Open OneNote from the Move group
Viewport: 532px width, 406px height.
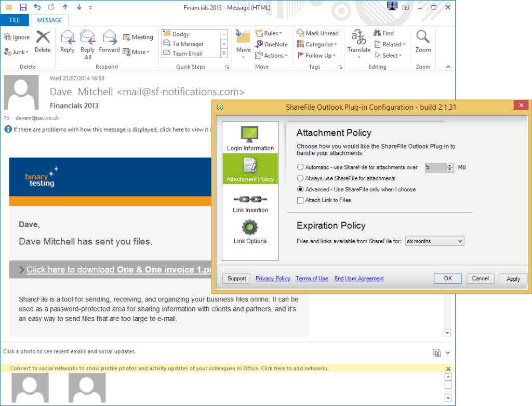pos(272,44)
